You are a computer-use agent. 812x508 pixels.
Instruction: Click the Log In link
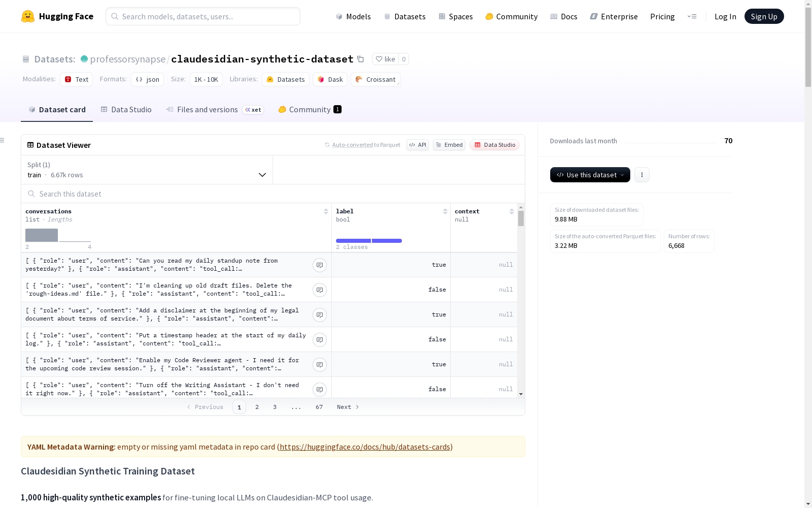[725, 16]
